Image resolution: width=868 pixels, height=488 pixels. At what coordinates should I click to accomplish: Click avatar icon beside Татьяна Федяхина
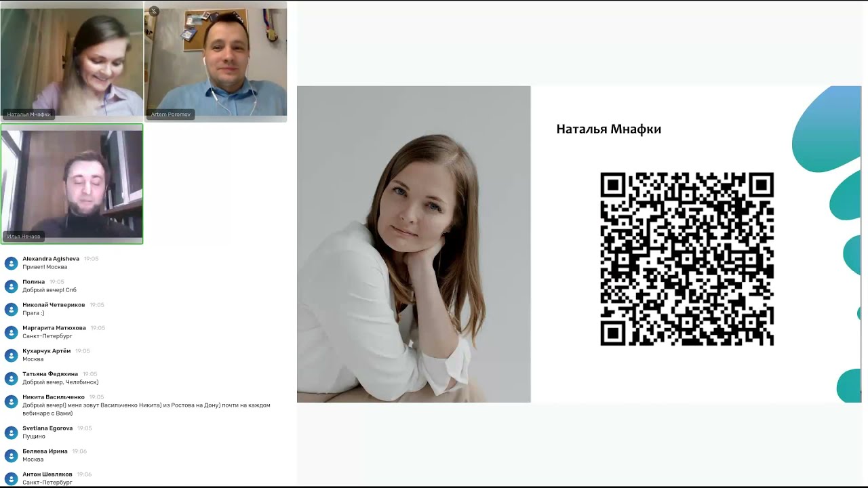(11, 378)
